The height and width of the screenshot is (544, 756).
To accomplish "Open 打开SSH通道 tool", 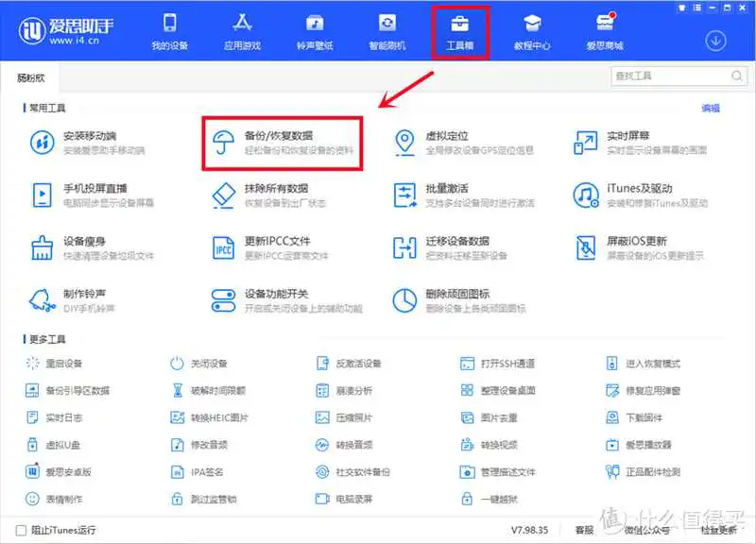I will point(498,363).
